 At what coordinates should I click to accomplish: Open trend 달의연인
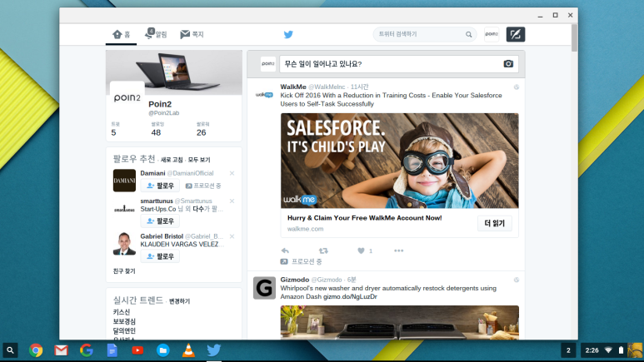[x=124, y=330]
